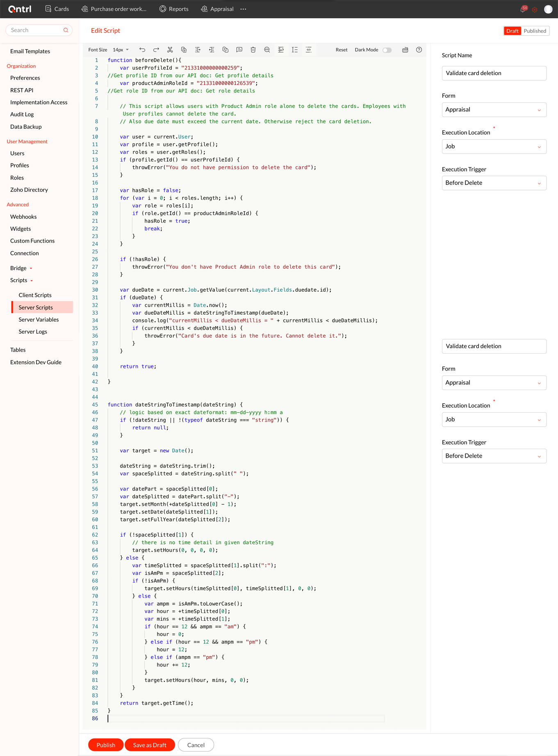The image size is (558, 756).
Task: Open the editor help question-mark icon
Action: click(419, 50)
